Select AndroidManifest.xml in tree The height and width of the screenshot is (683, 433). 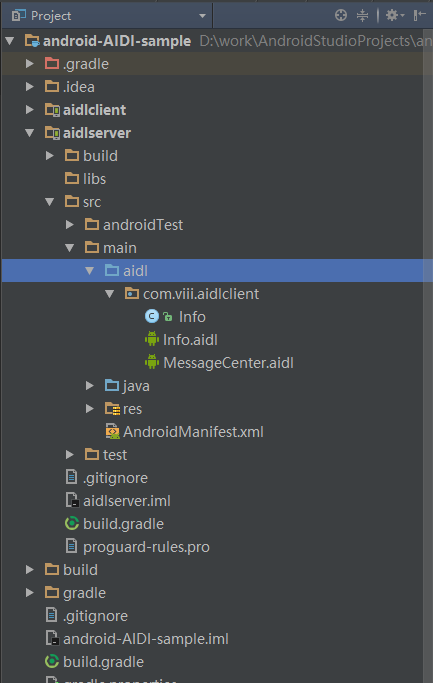click(x=193, y=432)
